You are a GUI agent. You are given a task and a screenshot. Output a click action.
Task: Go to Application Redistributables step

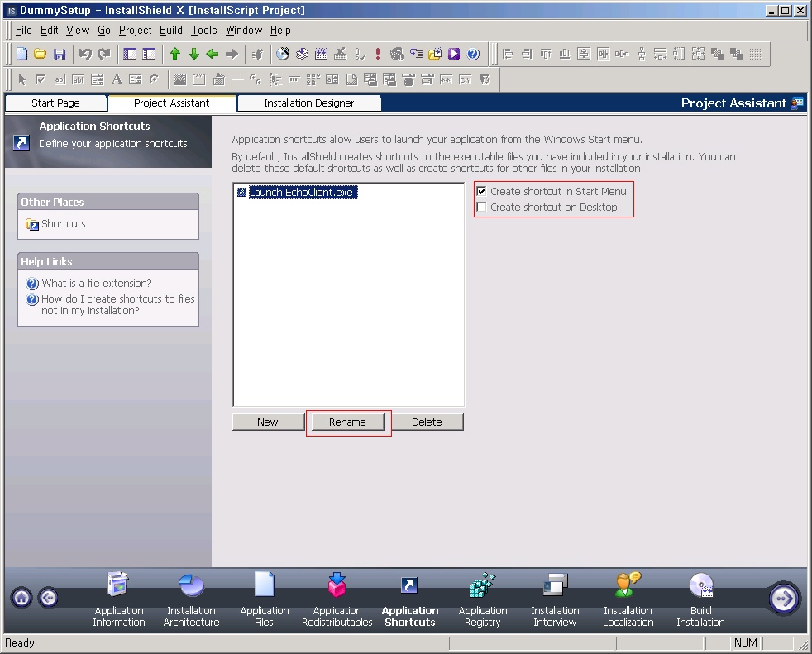[x=337, y=599]
